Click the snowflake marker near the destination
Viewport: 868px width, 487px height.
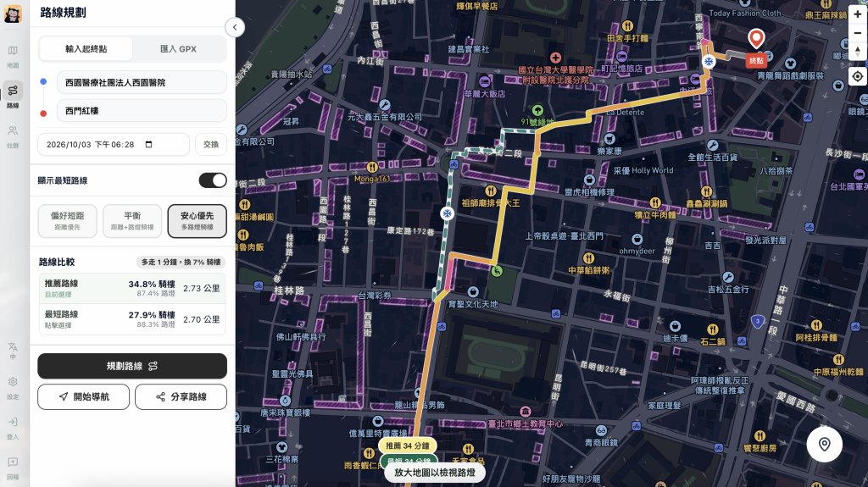tap(709, 62)
